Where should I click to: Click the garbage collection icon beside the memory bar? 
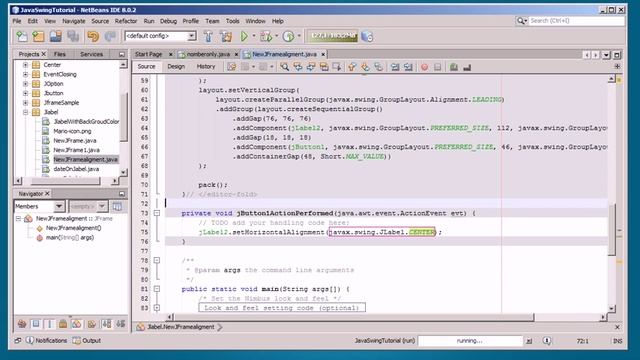pos(367,36)
